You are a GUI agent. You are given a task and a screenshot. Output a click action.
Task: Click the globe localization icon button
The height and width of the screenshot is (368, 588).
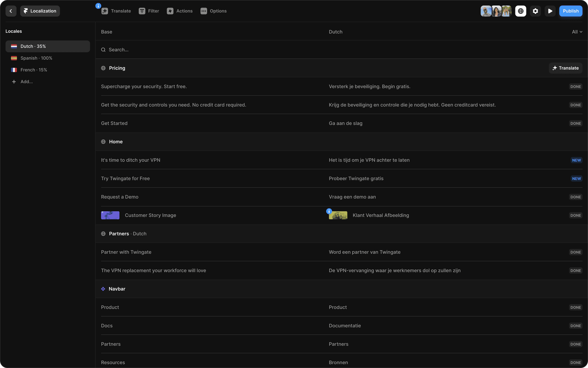(521, 11)
